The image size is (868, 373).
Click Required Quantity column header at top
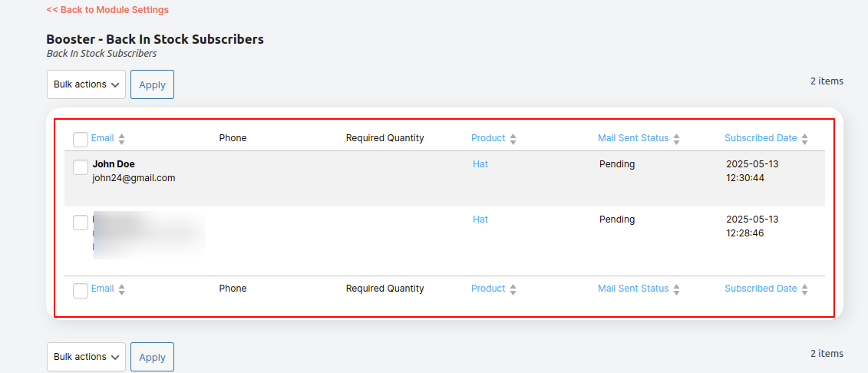[384, 138]
